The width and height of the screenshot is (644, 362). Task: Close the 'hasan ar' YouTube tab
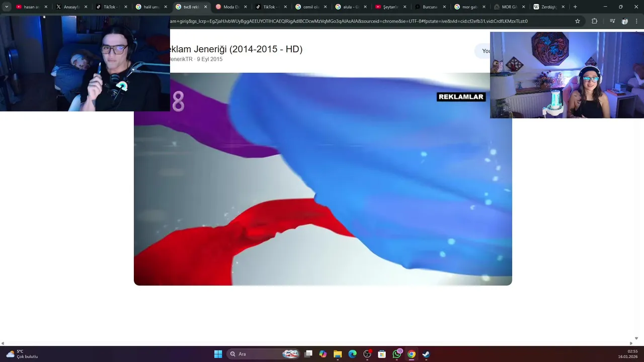click(x=46, y=7)
